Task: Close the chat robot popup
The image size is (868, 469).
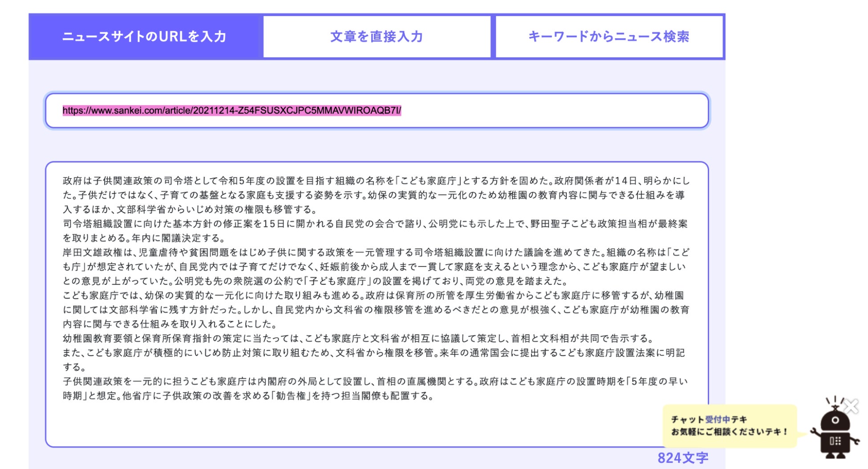Action: click(851, 406)
